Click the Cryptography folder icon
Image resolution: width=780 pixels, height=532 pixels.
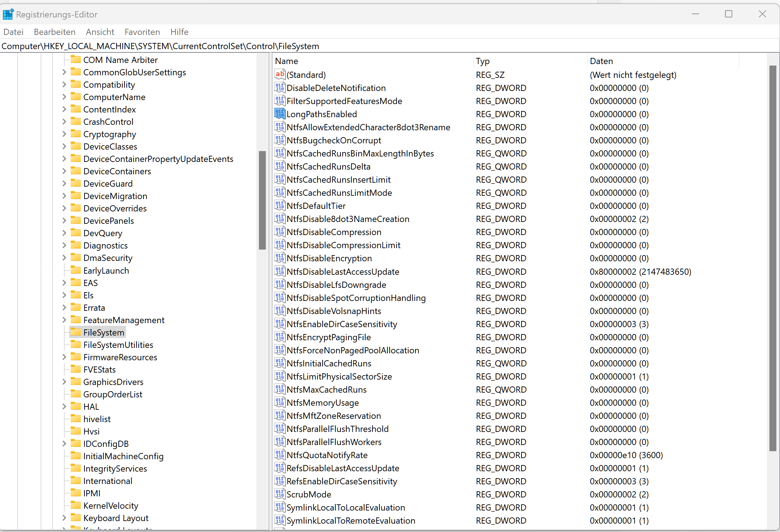[x=76, y=134]
